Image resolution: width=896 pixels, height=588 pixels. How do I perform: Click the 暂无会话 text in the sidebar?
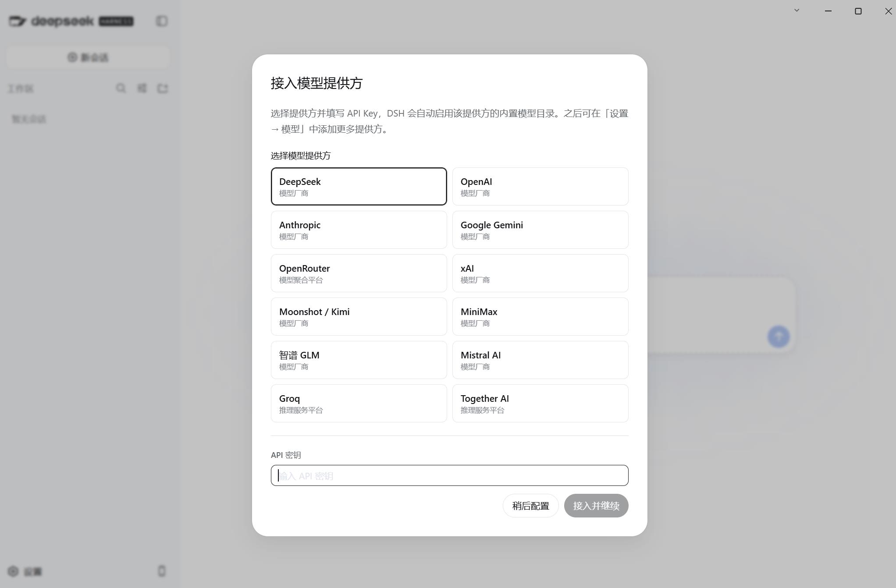coord(29,119)
